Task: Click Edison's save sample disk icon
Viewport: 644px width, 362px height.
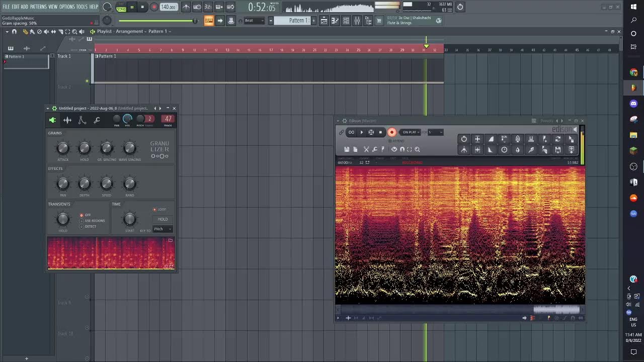Action: pyautogui.click(x=347, y=149)
